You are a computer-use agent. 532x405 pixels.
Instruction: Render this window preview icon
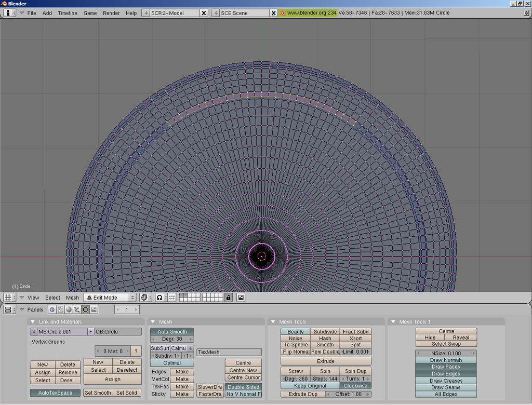(x=241, y=298)
